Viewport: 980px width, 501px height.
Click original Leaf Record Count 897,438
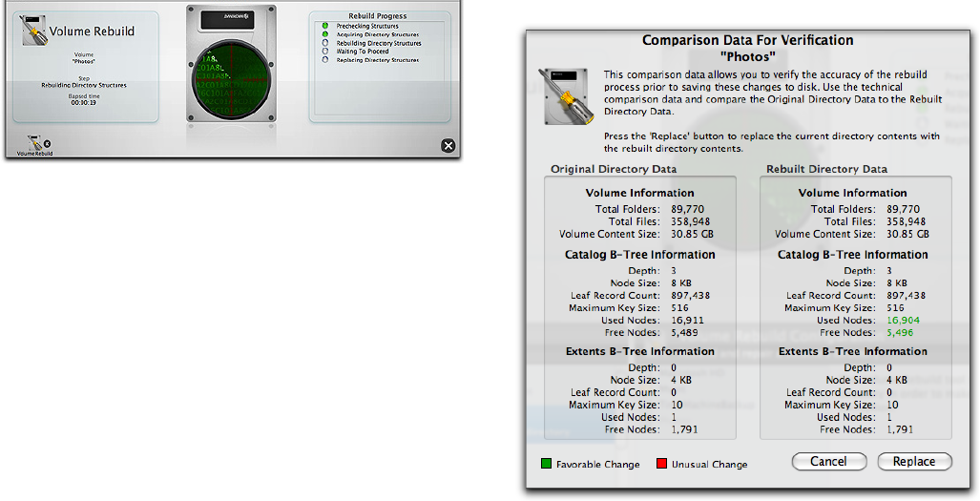click(691, 296)
